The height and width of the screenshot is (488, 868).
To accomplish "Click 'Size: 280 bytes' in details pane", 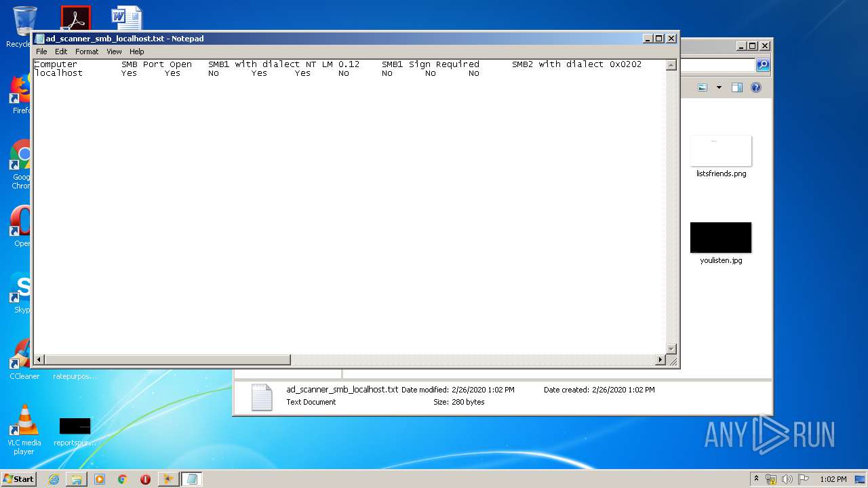I will [459, 402].
